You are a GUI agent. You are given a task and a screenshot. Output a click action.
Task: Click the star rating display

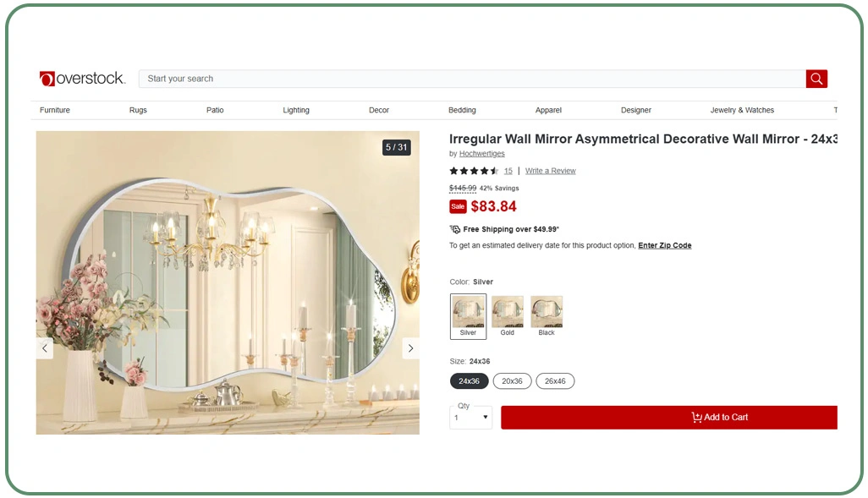point(474,171)
